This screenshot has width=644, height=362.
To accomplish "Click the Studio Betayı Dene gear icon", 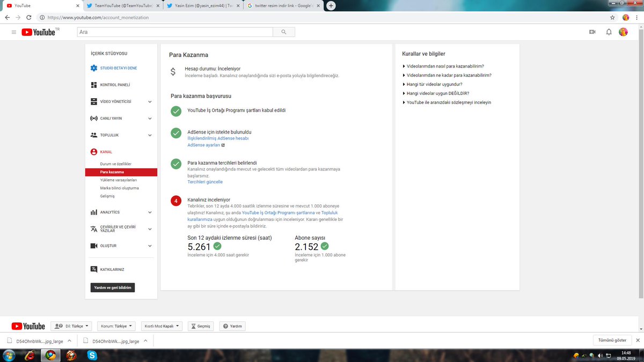I will 94,68.
